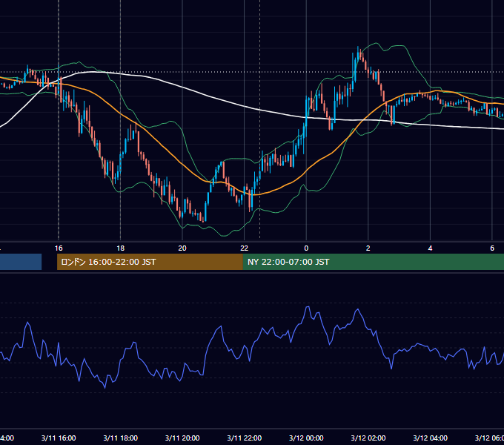
Task: Click the 18 hour label on the price chart axis
Action: click(x=121, y=248)
